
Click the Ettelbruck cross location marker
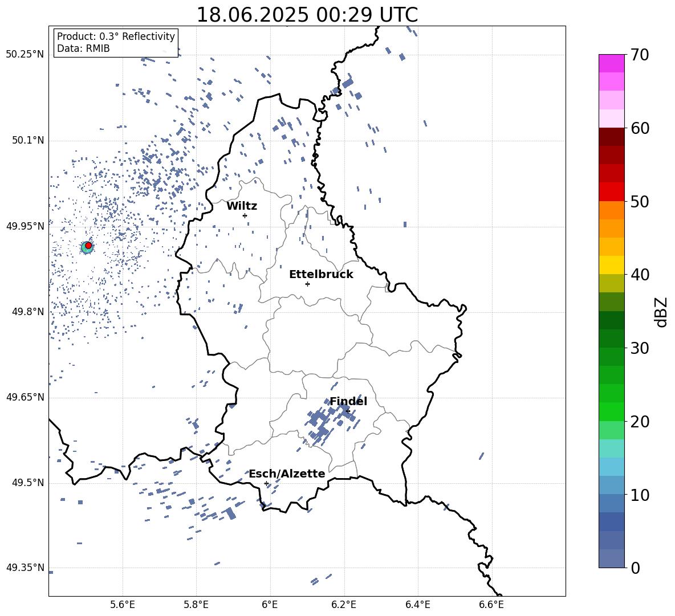[307, 284]
